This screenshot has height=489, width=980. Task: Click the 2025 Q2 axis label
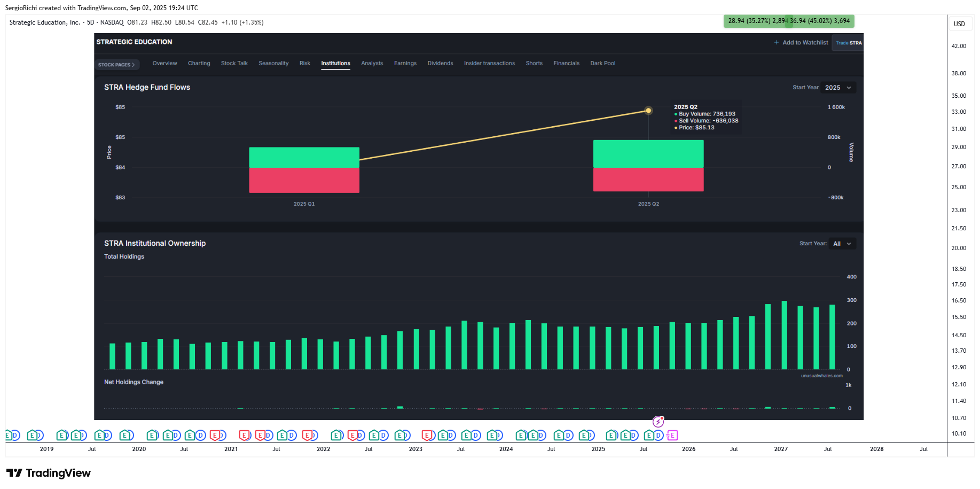point(648,204)
